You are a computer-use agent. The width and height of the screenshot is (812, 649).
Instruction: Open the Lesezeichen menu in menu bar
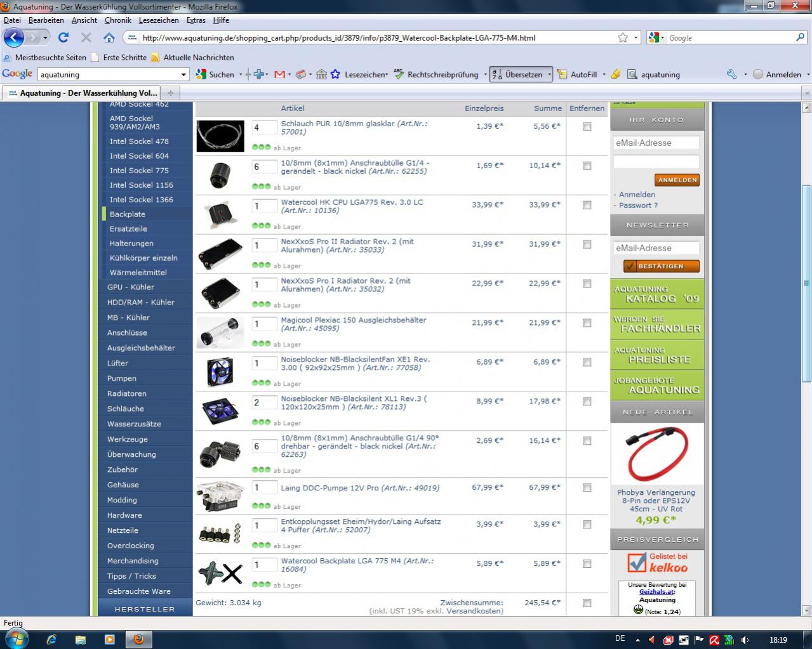[159, 20]
